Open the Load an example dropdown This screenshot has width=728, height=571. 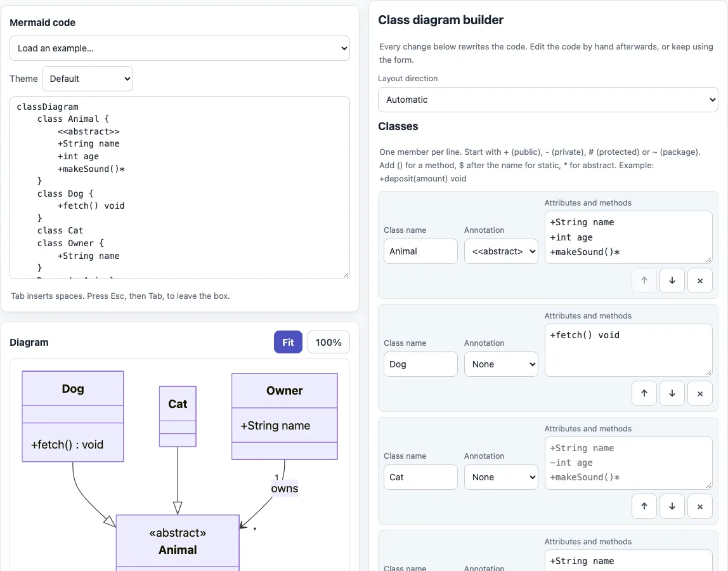(179, 48)
